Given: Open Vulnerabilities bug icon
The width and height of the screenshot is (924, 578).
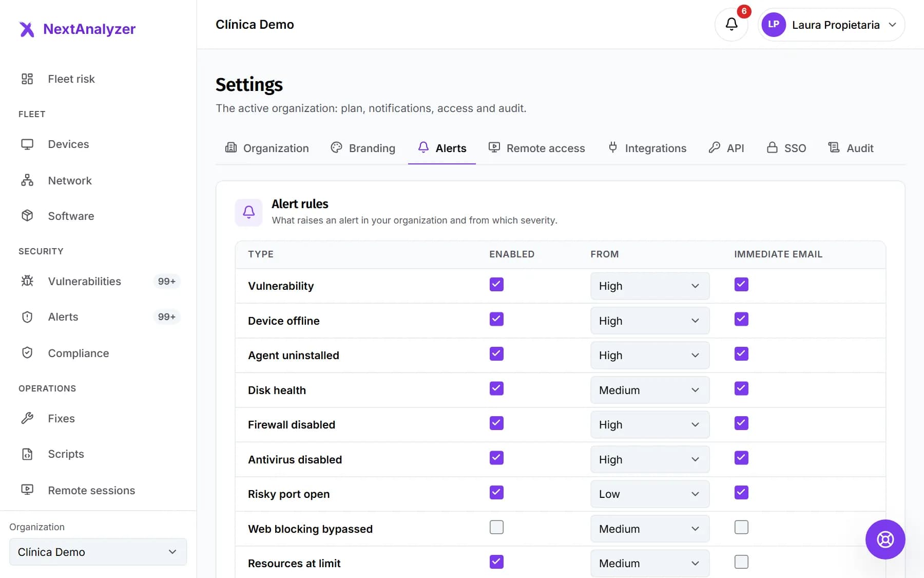Looking at the screenshot, I should [x=27, y=281].
